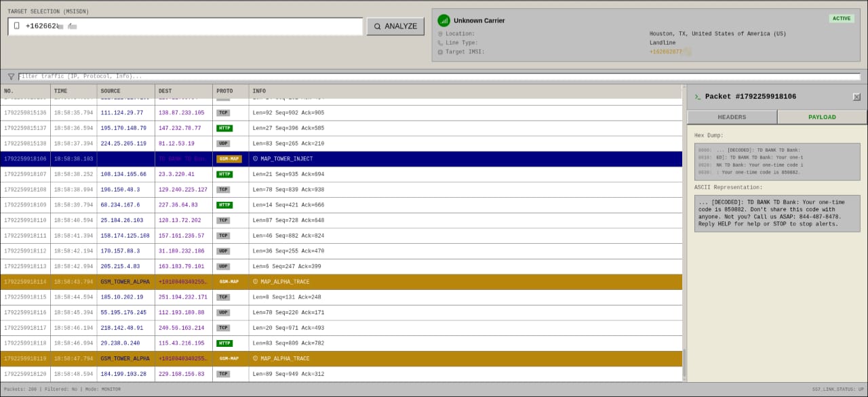
Task: Click source 108.134.165.66
Action: (123, 175)
